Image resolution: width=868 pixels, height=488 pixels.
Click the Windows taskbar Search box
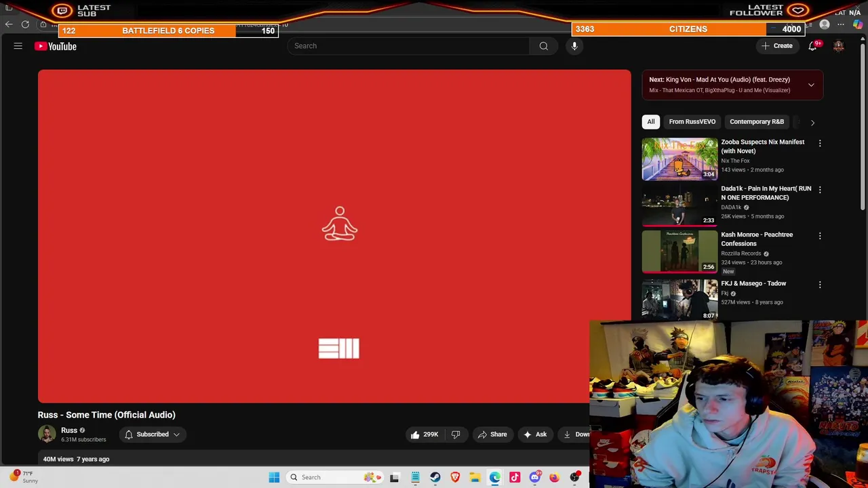click(336, 477)
